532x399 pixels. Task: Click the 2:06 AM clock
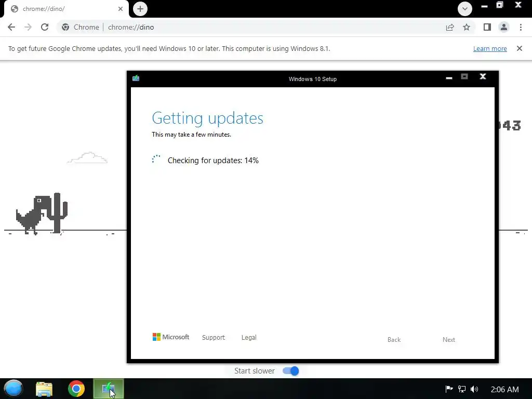click(x=505, y=390)
